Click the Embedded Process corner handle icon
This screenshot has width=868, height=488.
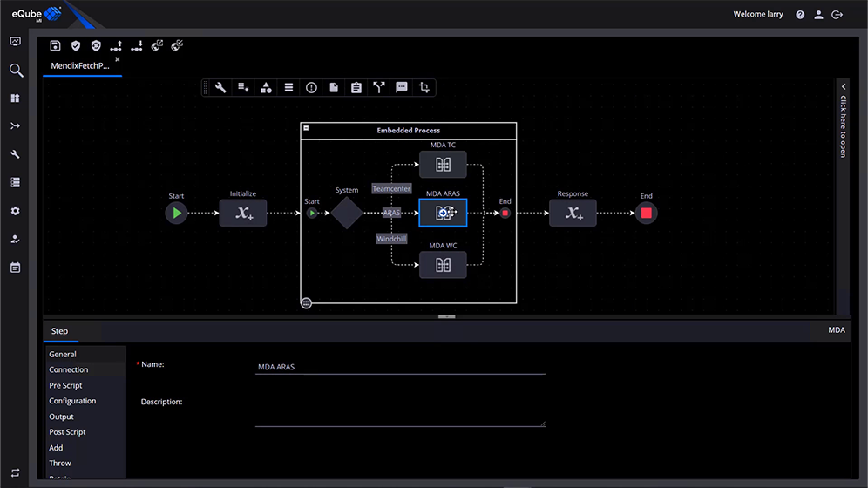click(x=306, y=303)
